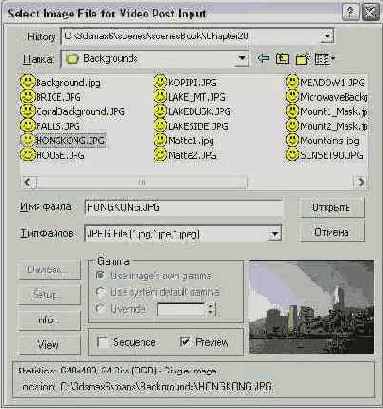Click the smiley icon of LAKEDUSK.JPG
The image size is (383, 409).
click(x=160, y=111)
